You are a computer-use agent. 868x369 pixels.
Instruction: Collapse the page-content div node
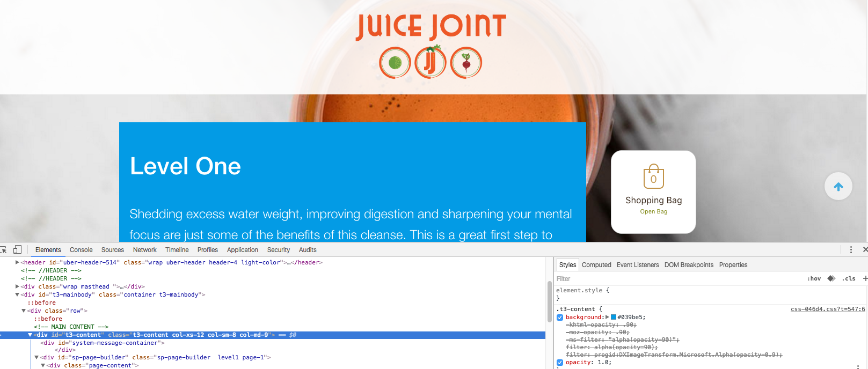point(43,365)
